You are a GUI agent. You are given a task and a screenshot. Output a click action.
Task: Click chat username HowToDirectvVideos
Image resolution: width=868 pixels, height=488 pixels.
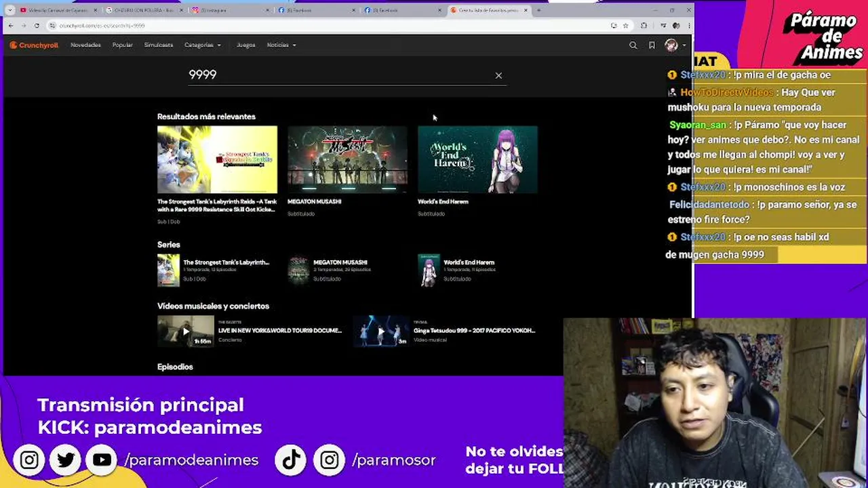coord(726,93)
